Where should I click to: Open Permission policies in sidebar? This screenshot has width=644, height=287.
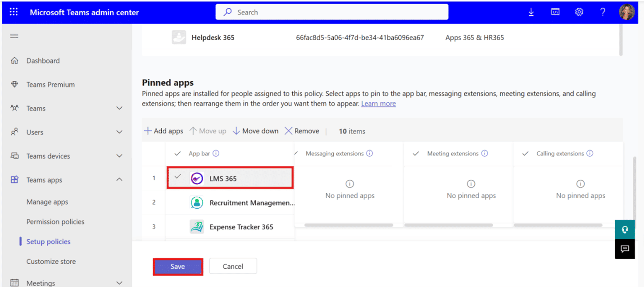[55, 222]
